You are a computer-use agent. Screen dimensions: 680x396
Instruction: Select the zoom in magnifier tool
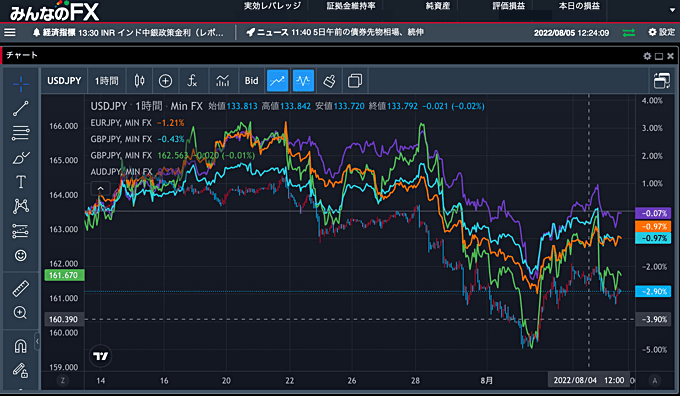pos(20,313)
